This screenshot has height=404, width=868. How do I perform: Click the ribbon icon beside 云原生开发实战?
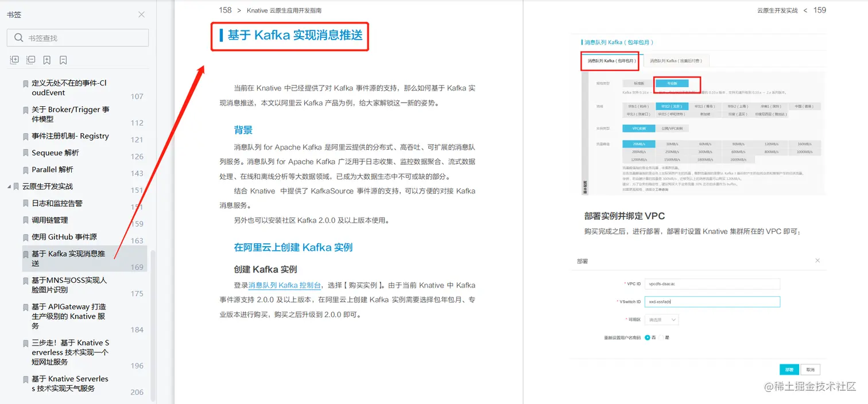[17, 187]
